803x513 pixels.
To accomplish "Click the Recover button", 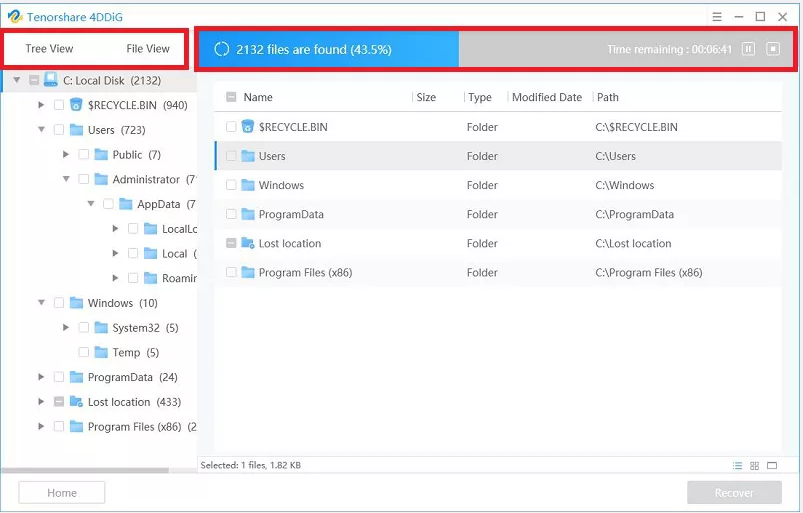I will (x=734, y=492).
